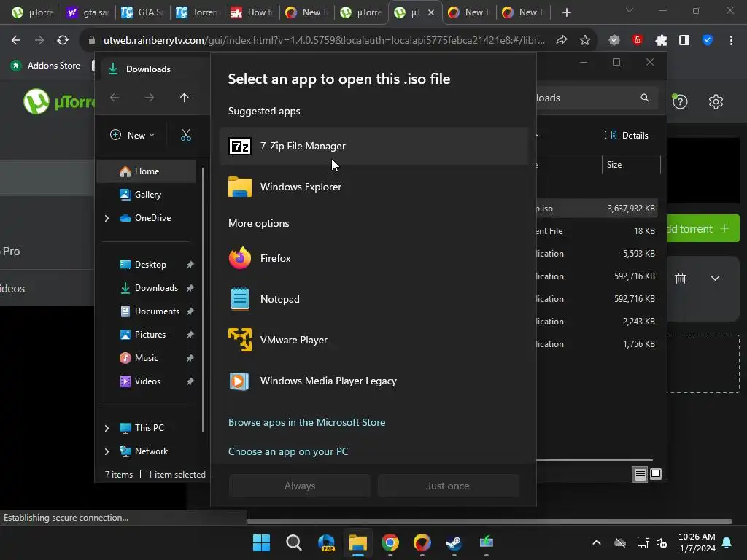Open Downloads quick access folder
Viewport: 747px width, 560px height.
tap(155, 287)
